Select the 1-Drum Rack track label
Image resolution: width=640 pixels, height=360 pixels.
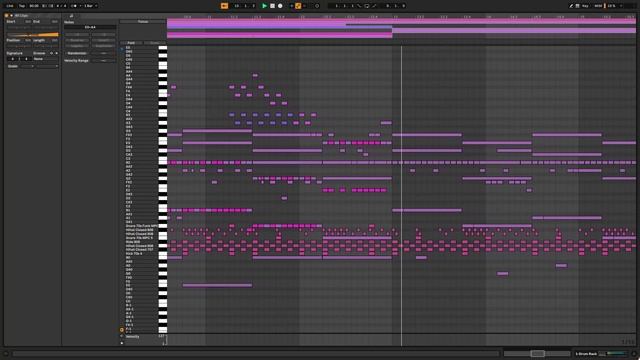pyautogui.click(x=587, y=353)
